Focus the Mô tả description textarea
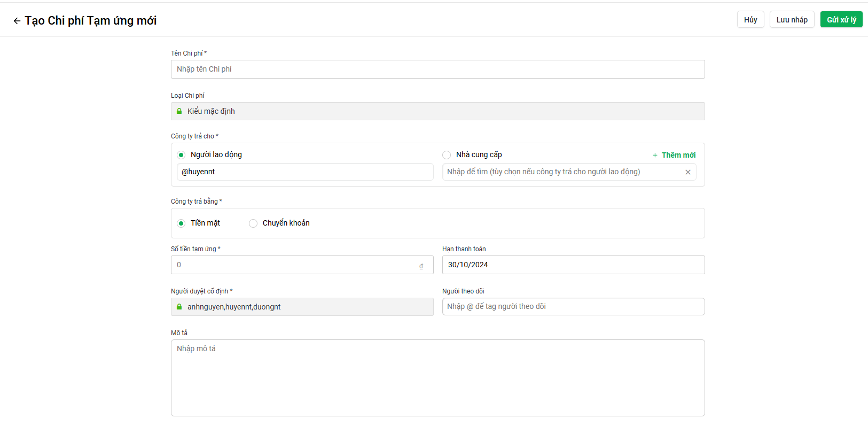 438,378
